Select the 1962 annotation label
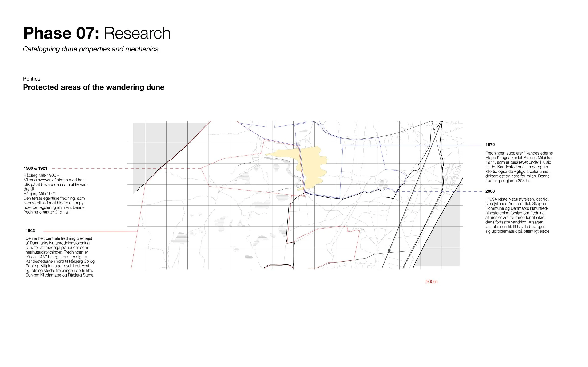Viewport: 588px width, 367px height. [x=30, y=230]
